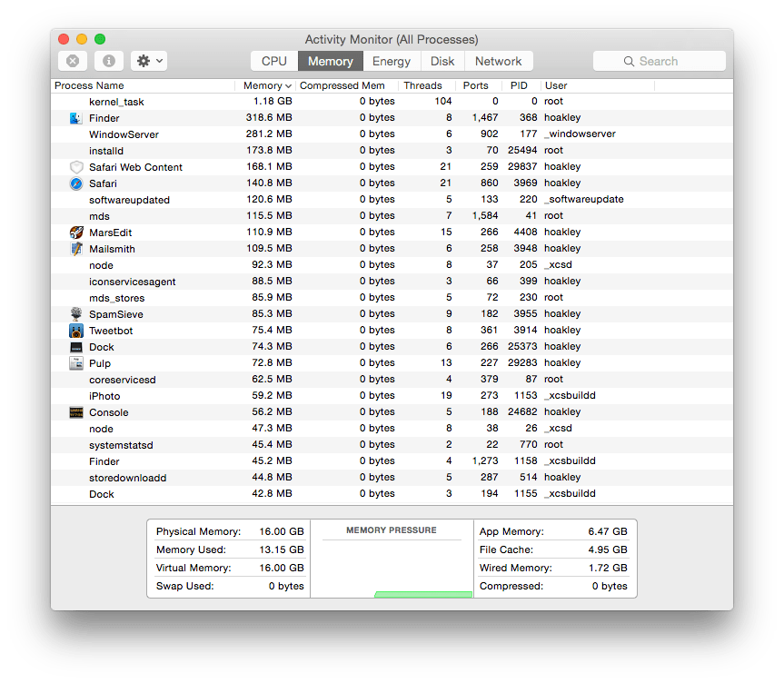The height and width of the screenshot is (683, 784).
Task: Click the SpamSieve app icon
Action: pos(76,314)
